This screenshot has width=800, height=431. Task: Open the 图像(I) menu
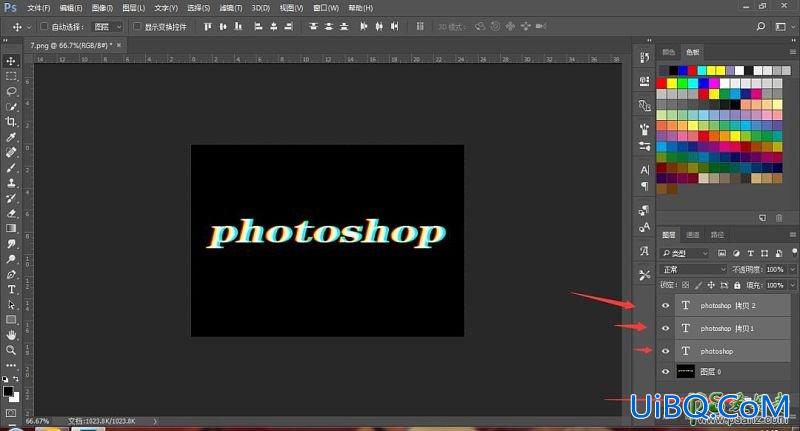pyautogui.click(x=102, y=8)
